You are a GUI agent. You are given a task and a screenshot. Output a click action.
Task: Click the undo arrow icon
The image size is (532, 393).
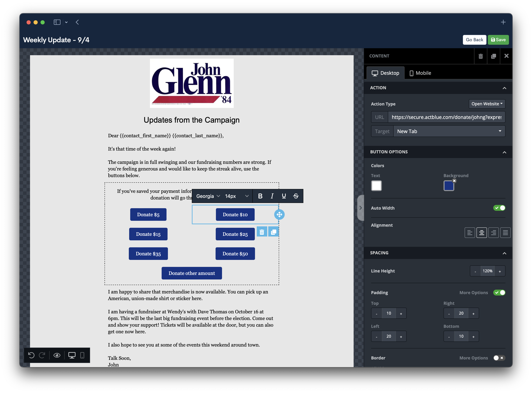click(31, 355)
